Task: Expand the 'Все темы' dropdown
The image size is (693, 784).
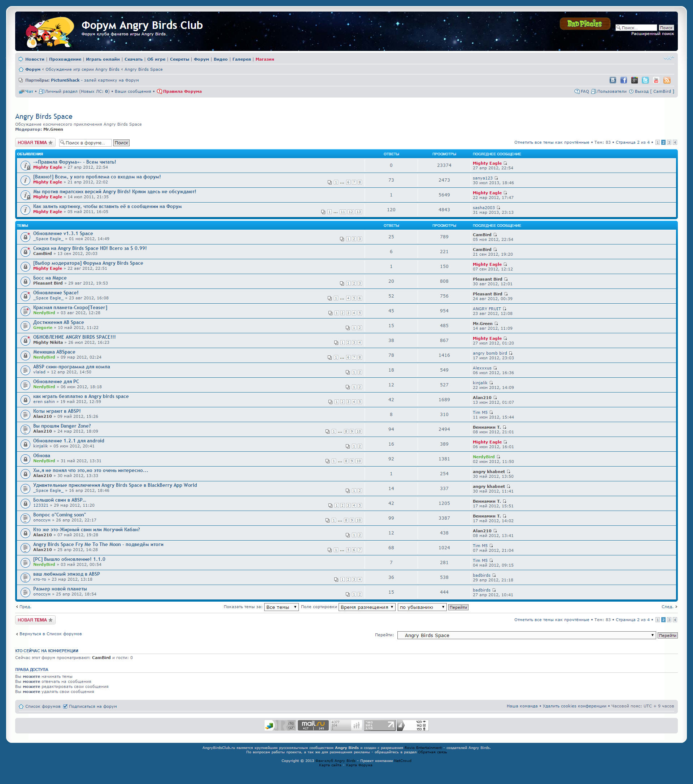Action: coord(281,607)
